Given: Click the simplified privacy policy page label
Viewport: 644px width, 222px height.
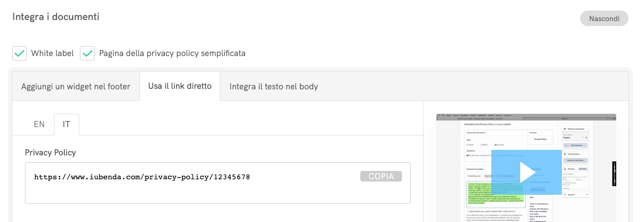Looking at the screenshot, I should click(172, 53).
